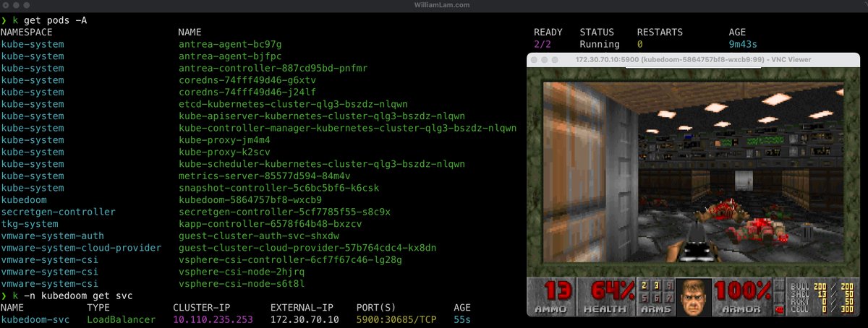Click pod etcd-kubernetes-cluster-qlg3-bszdz-nlqwn

tap(292, 104)
